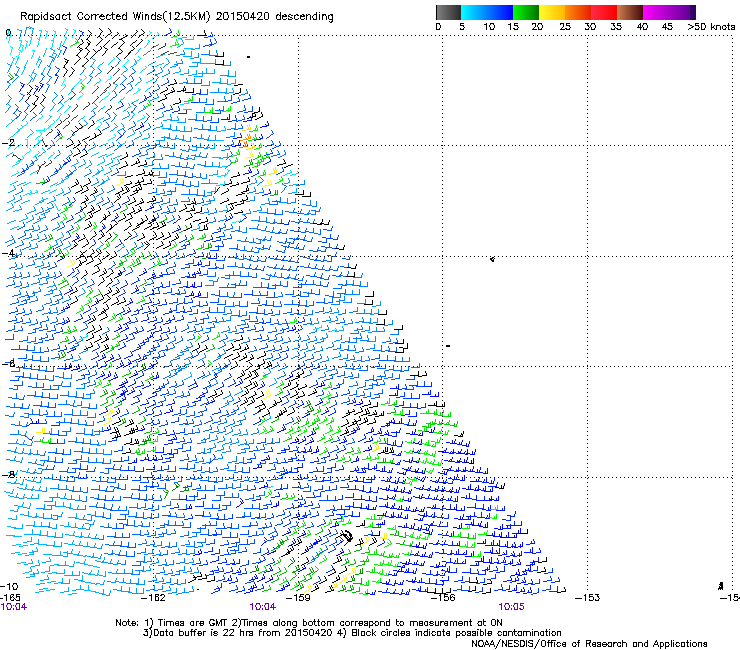
Task: Click the '-2' latitude label
Action: click(8, 143)
